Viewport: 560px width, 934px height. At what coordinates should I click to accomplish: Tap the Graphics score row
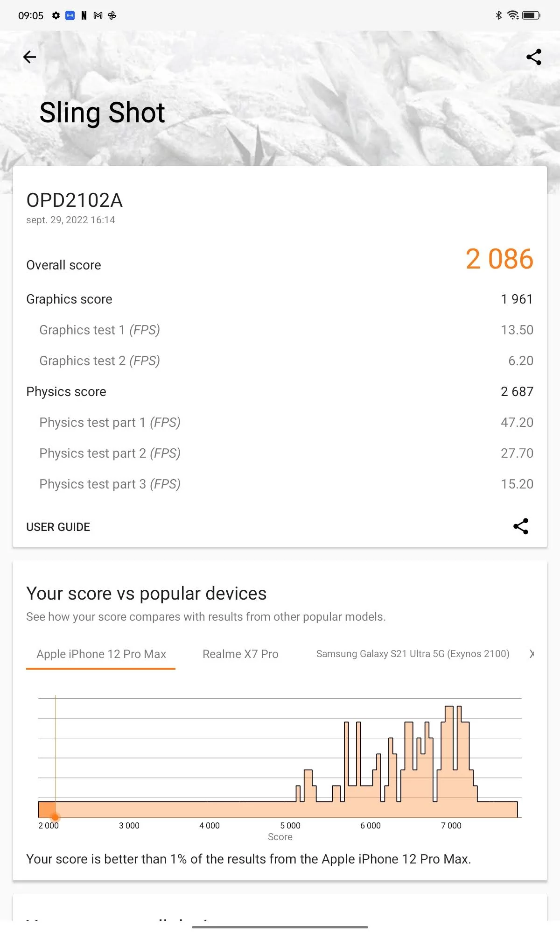point(280,299)
